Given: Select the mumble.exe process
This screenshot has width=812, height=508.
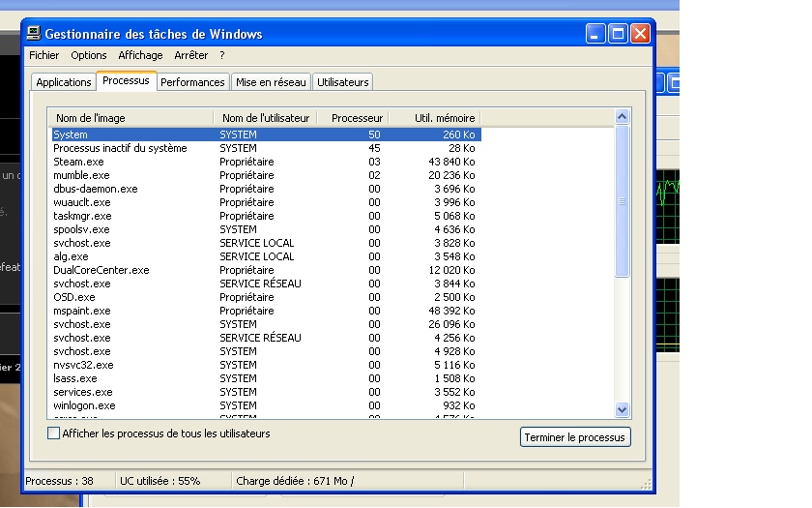Looking at the screenshot, I should point(267,175).
